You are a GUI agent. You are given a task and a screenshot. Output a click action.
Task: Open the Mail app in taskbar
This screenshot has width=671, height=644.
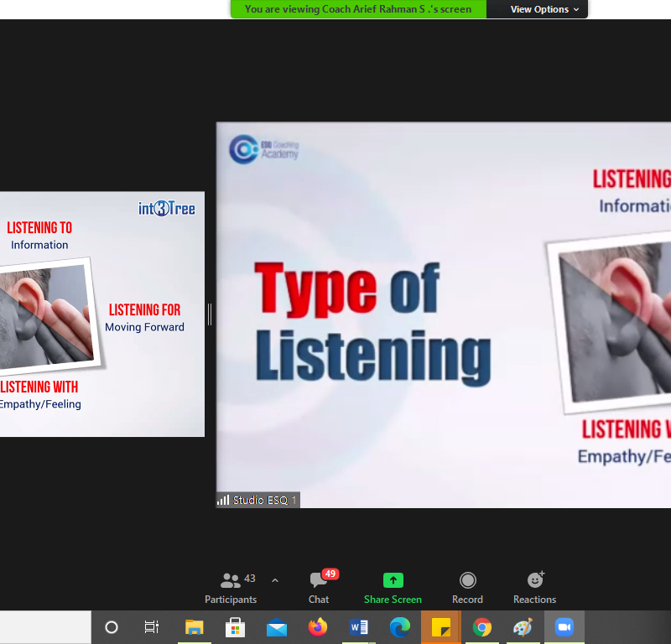pos(276,627)
